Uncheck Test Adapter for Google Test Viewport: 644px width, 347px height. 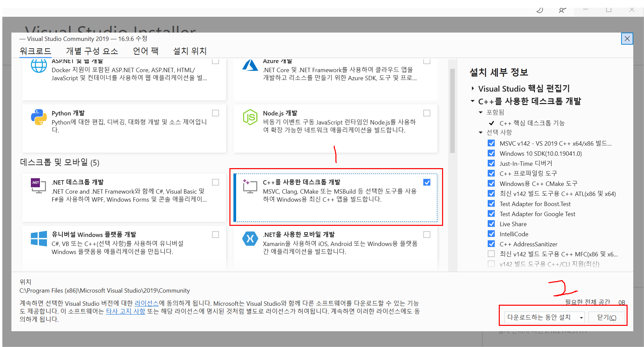tap(491, 214)
